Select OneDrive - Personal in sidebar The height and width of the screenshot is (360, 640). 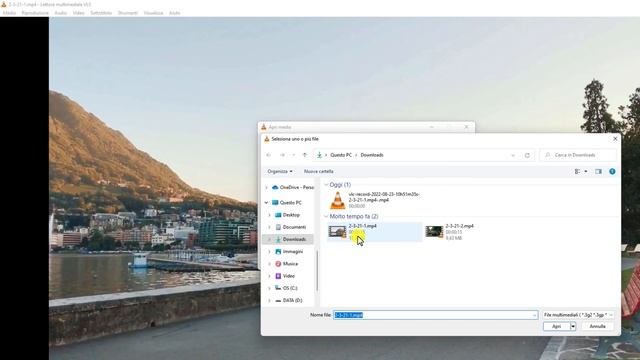[293, 187]
